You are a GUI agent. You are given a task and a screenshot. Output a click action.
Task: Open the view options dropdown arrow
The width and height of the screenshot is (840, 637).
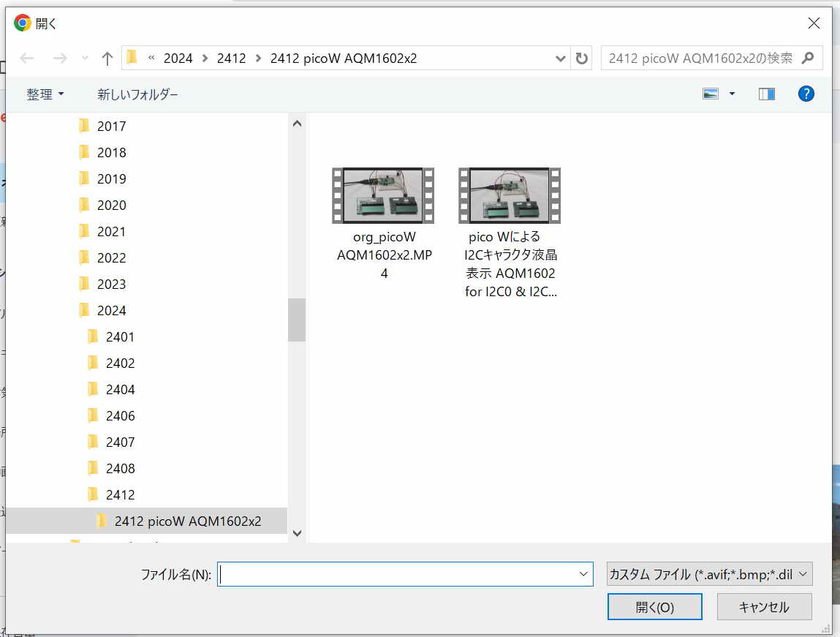coord(732,94)
